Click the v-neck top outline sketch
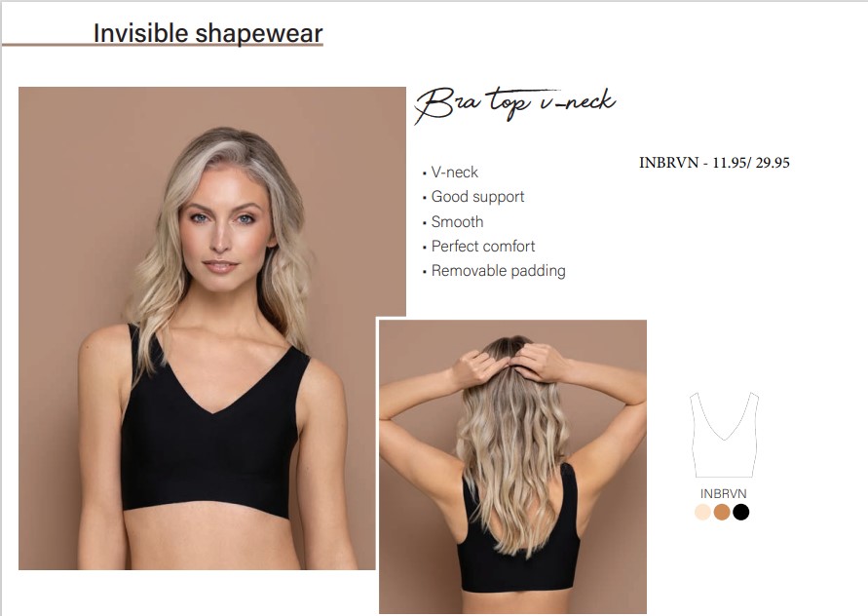Screen dimensions: 868x616 tap(724, 435)
